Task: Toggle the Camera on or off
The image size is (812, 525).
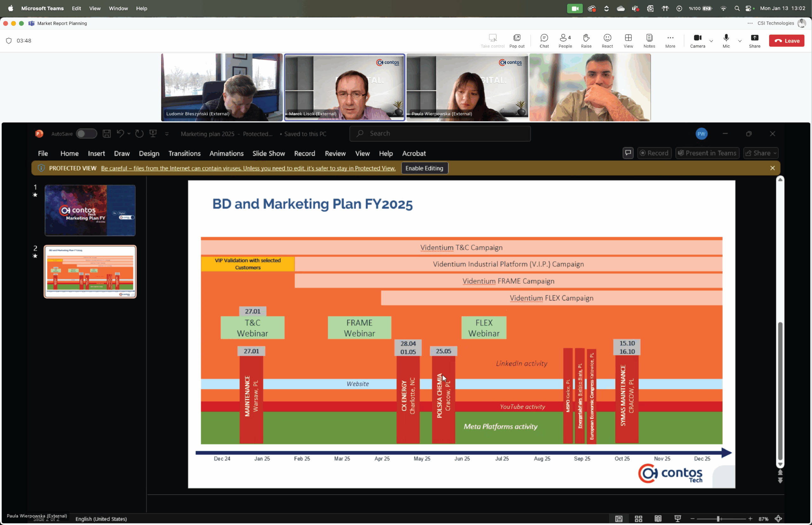Action: [697, 41]
